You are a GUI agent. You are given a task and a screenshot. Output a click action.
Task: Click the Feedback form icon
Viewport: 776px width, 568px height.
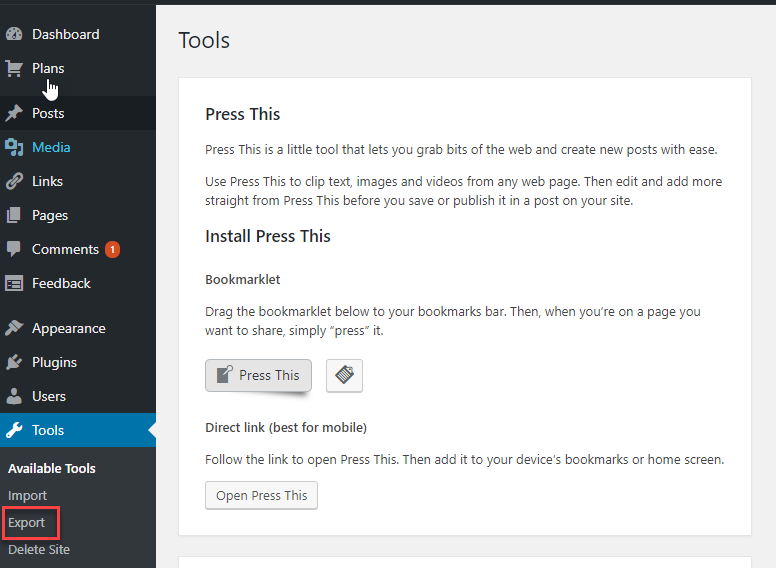click(x=14, y=284)
